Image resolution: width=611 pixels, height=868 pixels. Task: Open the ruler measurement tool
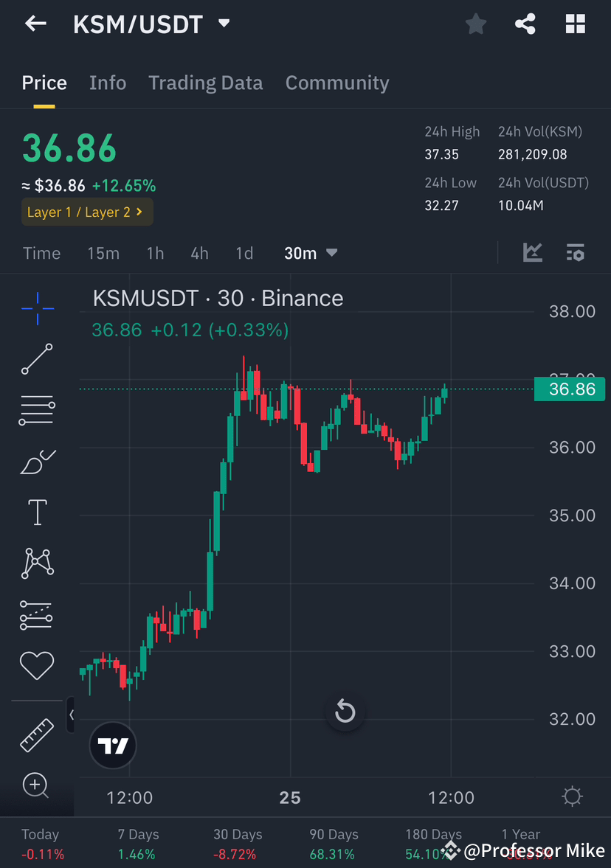pos(37,735)
